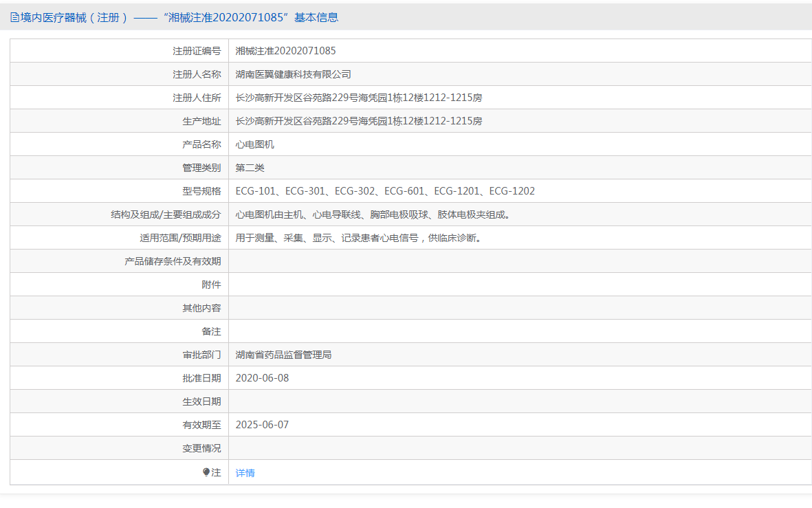
Task: Select the structure description 心电图机由主机...
Action: click(375, 214)
